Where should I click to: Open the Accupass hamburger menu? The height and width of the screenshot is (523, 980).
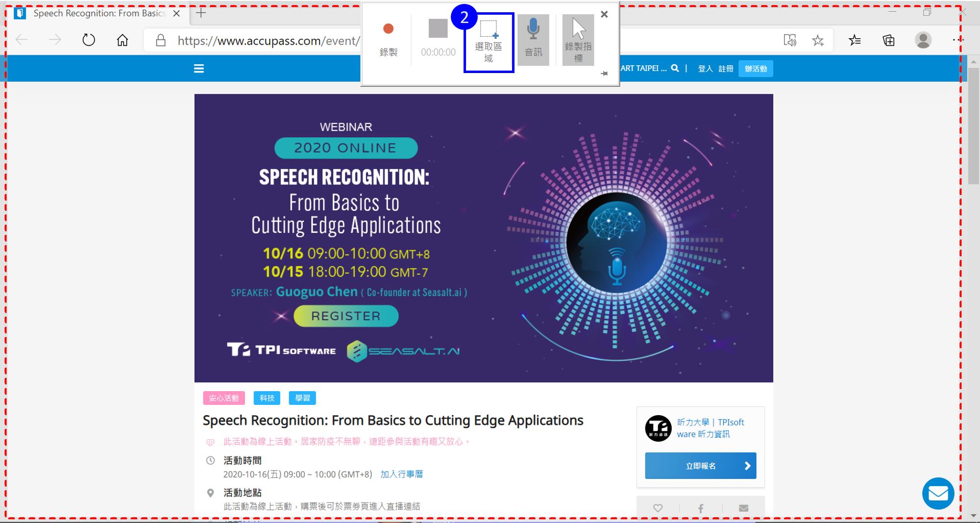(199, 69)
